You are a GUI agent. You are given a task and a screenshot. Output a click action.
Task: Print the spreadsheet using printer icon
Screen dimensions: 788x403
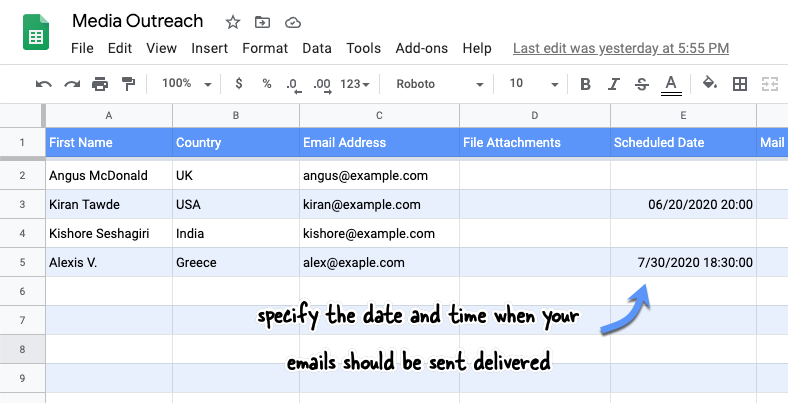coord(100,84)
